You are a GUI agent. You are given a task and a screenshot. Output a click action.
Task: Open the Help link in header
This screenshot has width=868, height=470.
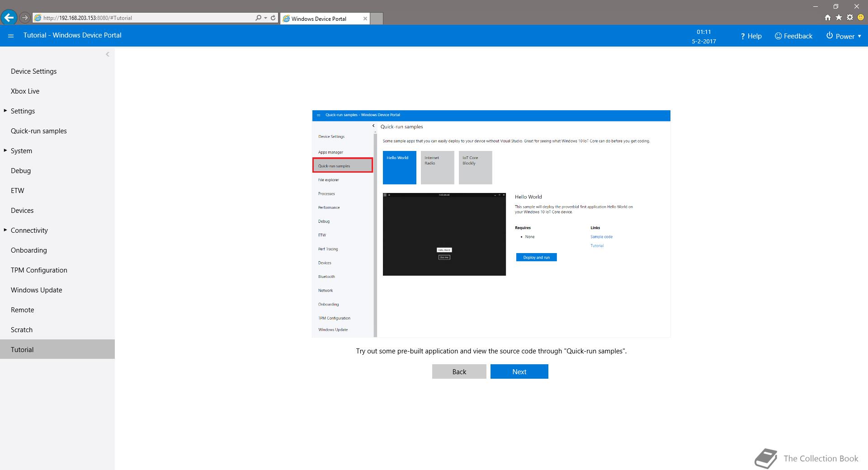751,36
